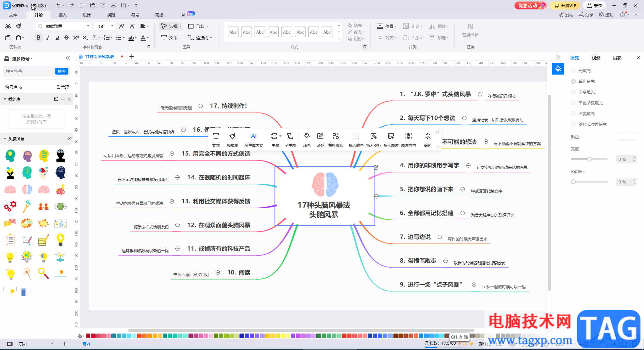
Task: Click the Save icon in title bar
Action: [x=103, y=5]
